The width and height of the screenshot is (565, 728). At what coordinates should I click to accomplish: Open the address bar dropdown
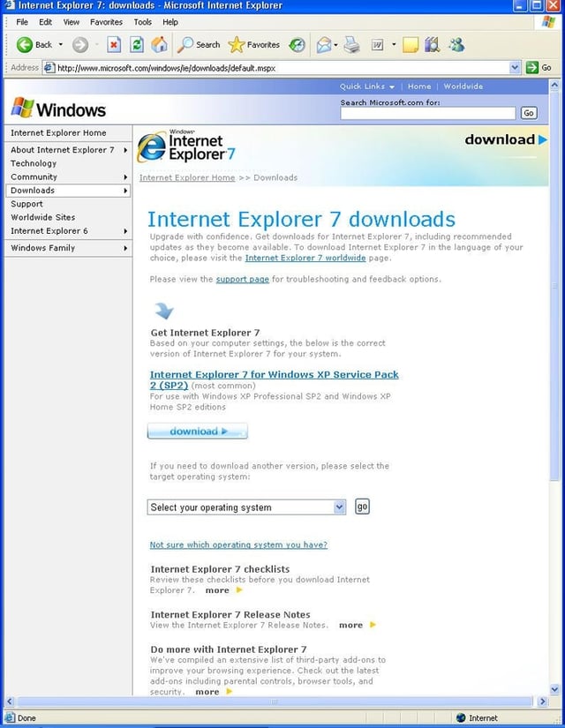point(515,68)
